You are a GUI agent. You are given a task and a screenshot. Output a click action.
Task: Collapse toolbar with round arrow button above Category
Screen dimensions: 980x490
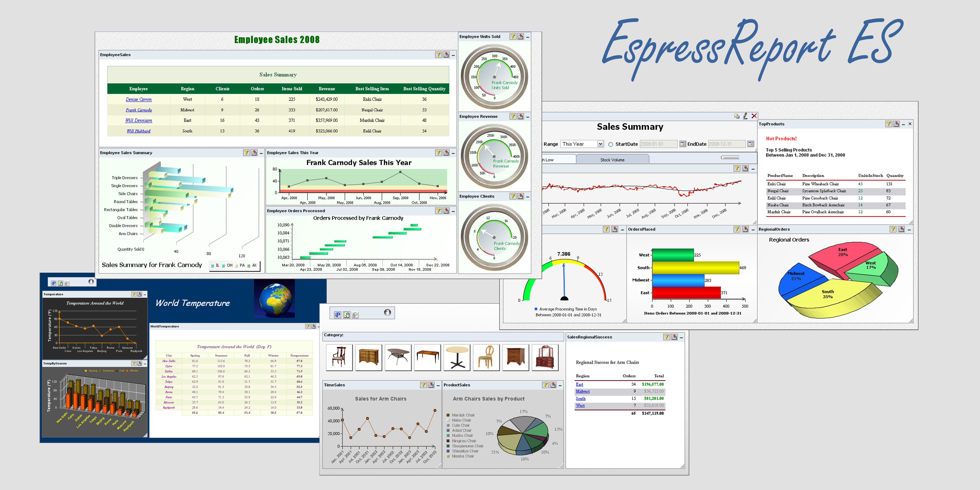click(387, 312)
